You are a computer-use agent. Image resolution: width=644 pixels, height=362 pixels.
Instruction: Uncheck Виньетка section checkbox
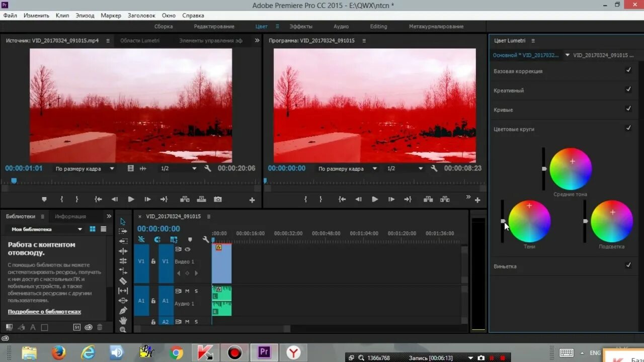(628, 265)
